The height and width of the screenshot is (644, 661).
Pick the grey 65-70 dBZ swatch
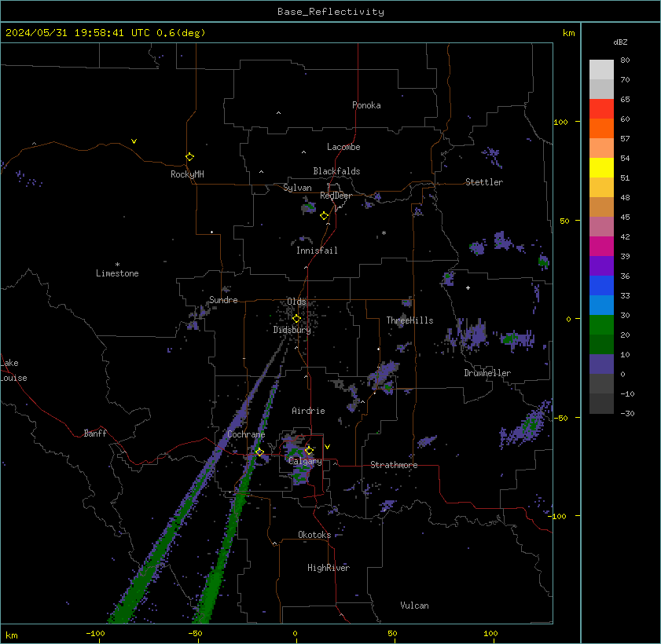(601, 90)
